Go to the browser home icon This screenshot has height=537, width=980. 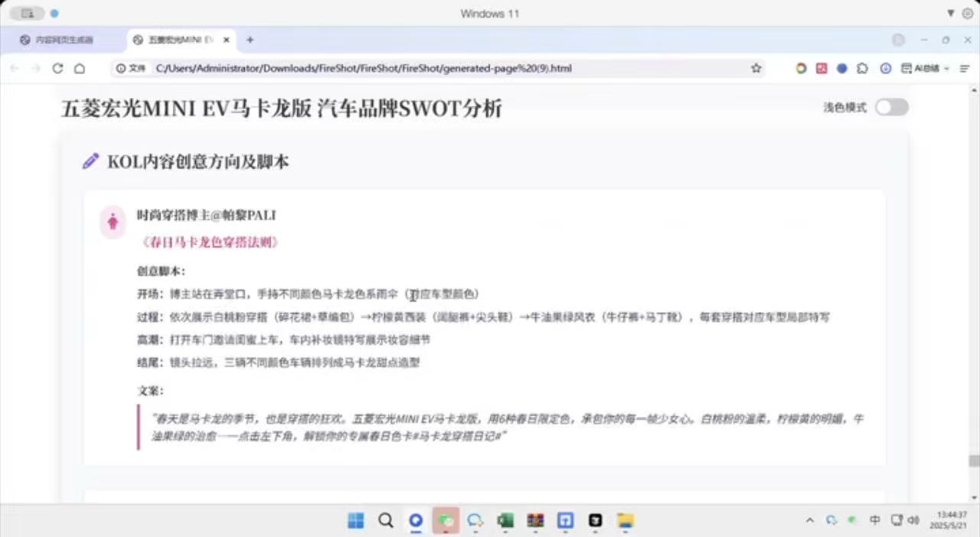coord(79,68)
